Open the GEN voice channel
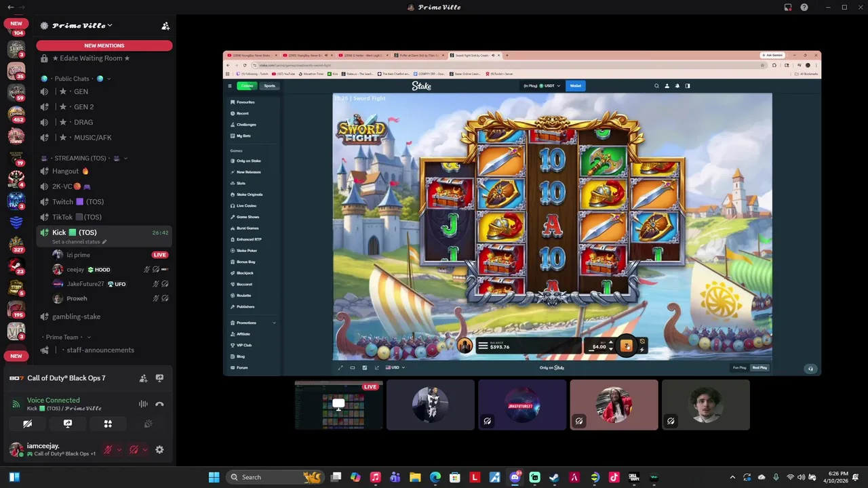The image size is (868, 488). (x=104, y=91)
